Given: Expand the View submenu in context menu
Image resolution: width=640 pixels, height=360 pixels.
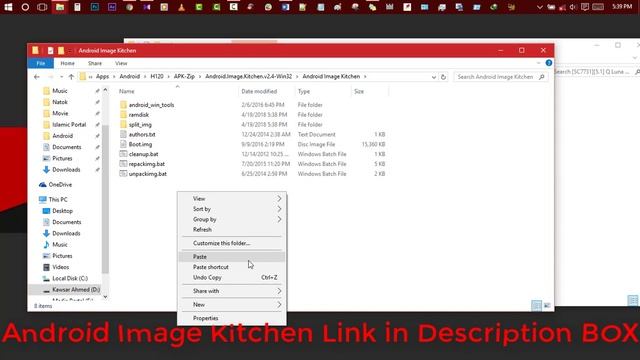Looking at the screenshot, I should (232, 198).
